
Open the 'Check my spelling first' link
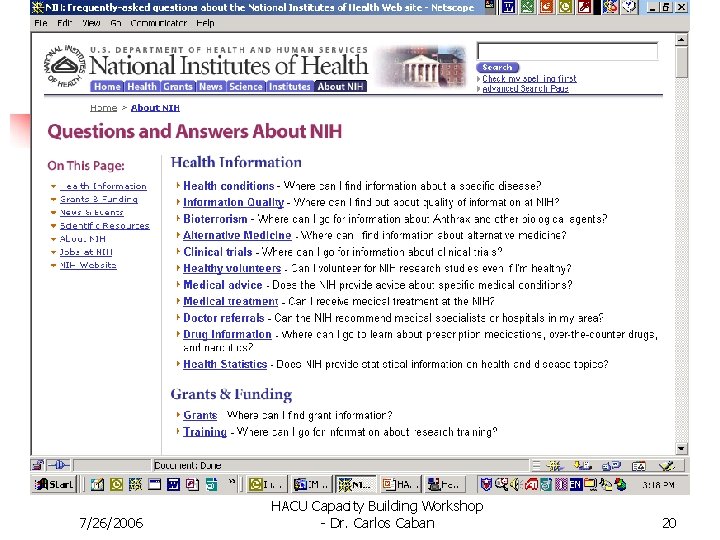pyautogui.click(x=529, y=79)
